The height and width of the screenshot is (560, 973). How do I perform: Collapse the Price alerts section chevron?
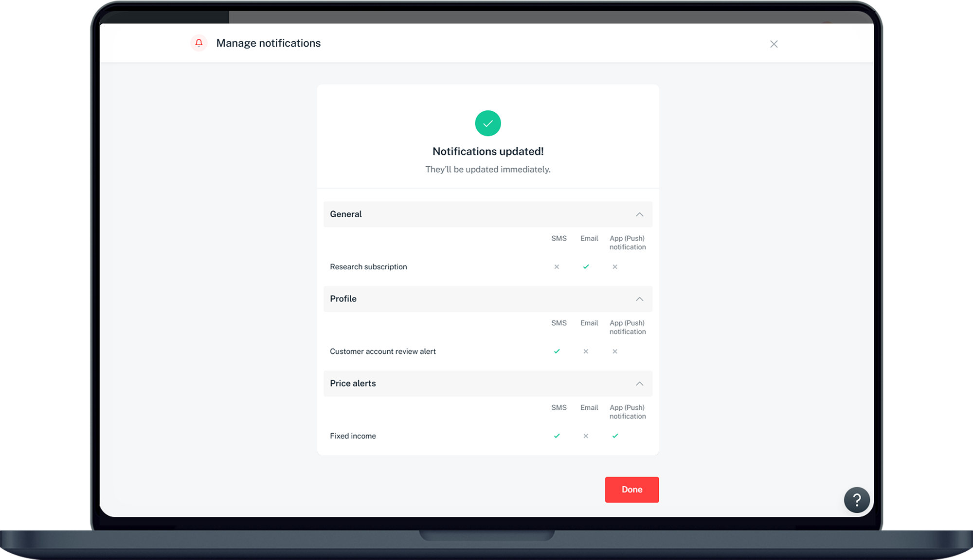[639, 384]
